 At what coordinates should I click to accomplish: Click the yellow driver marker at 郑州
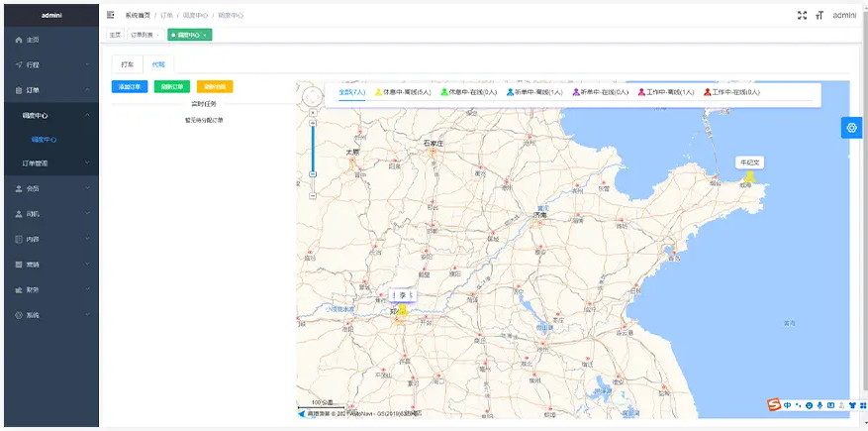pyautogui.click(x=403, y=310)
